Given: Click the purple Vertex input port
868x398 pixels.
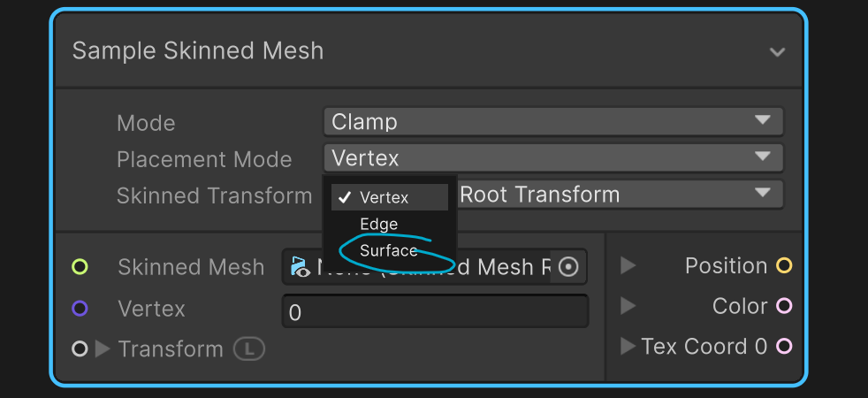Looking at the screenshot, I should (x=80, y=309).
